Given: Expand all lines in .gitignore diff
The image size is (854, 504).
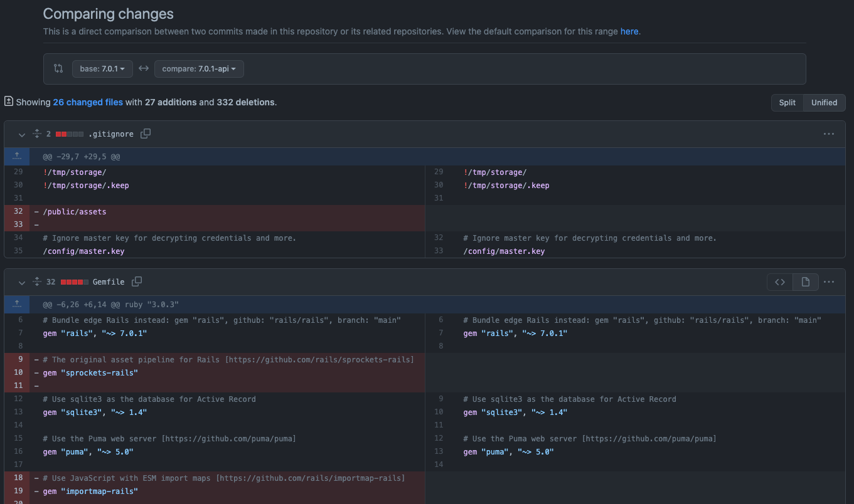Looking at the screenshot, I should pyautogui.click(x=37, y=134).
